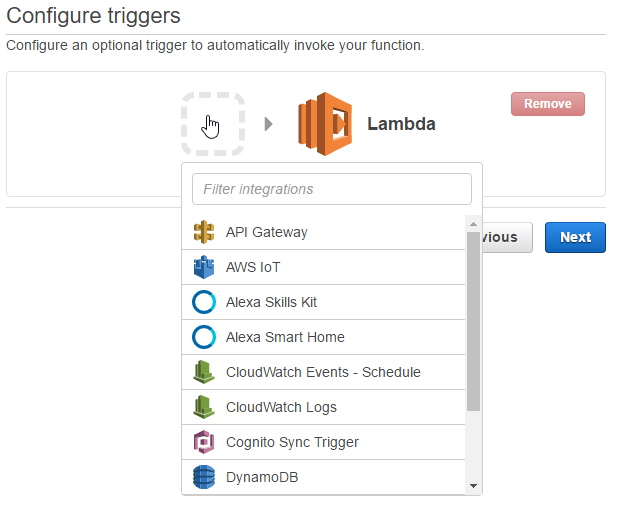622x509 pixels.
Task: Click the DynamoDB database icon
Action: [x=204, y=477]
